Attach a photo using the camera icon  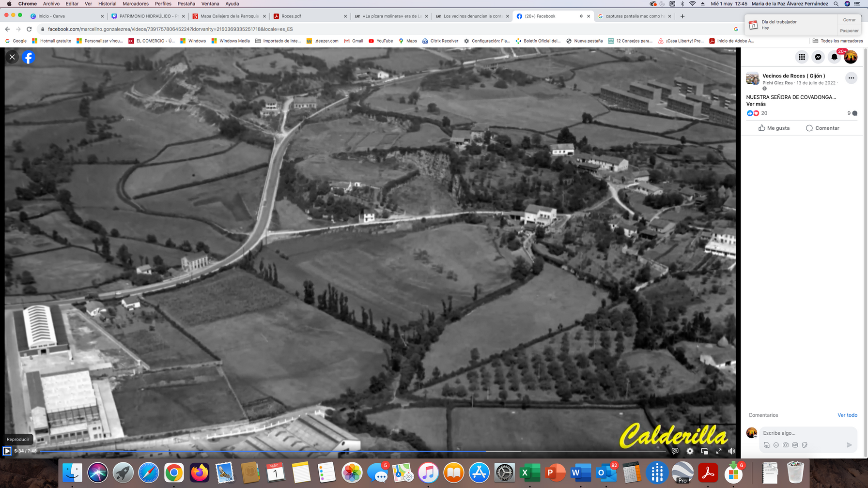[x=786, y=445]
